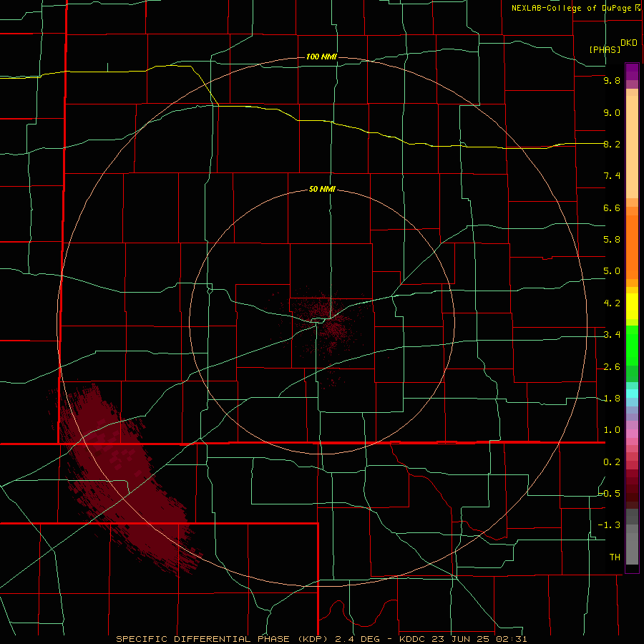Click the purple top segment of the color bar
Viewport: 644px width, 644px height.
[632, 72]
